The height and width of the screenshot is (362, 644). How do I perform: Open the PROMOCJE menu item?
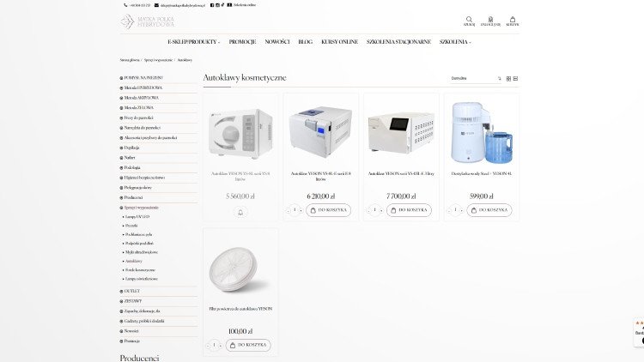click(242, 41)
